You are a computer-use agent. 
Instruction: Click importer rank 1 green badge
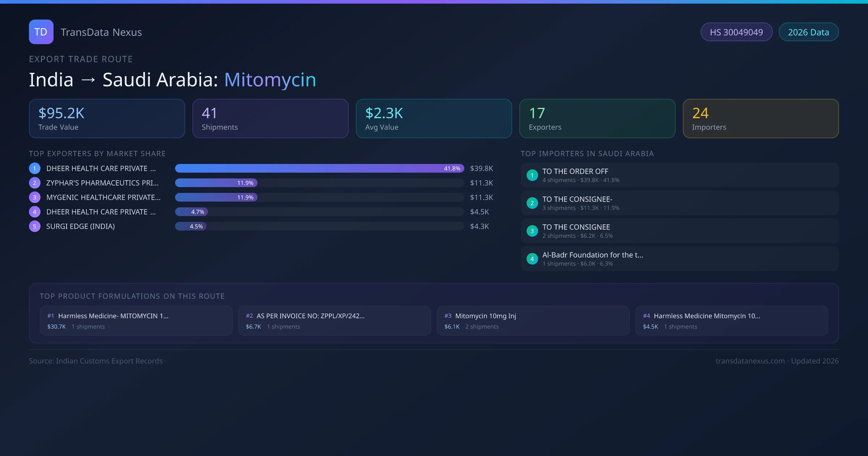(532, 175)
